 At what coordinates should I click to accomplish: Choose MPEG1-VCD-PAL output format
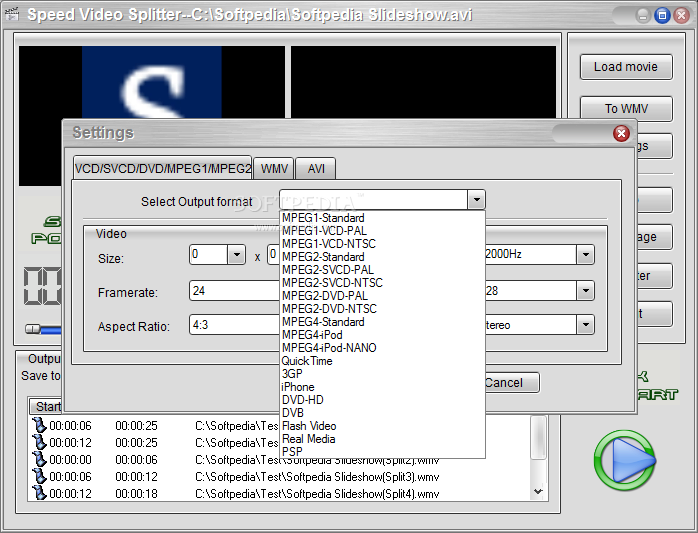pos(383,231)
